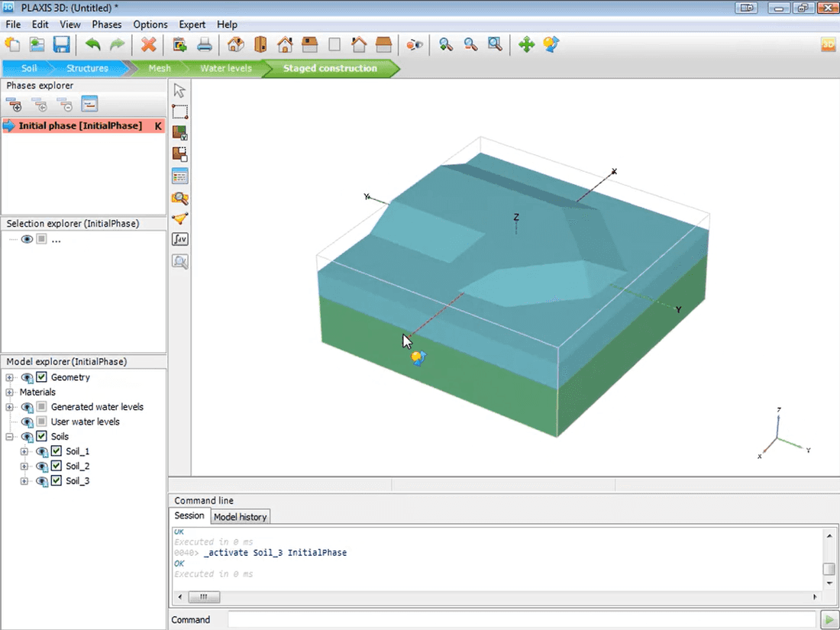Click the hide soil volumes icon

(x=180, y=154)
